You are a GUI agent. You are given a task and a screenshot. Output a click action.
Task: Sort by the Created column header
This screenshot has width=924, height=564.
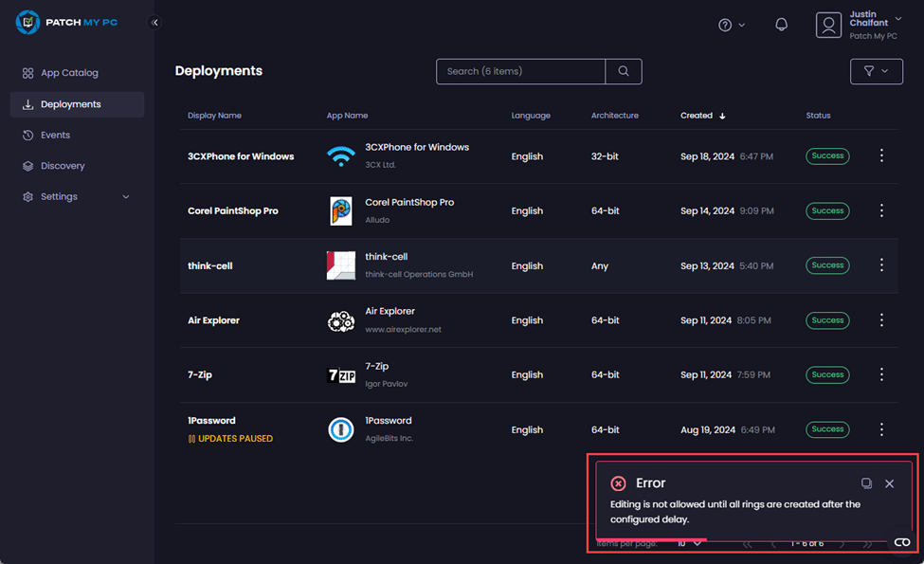697,116
